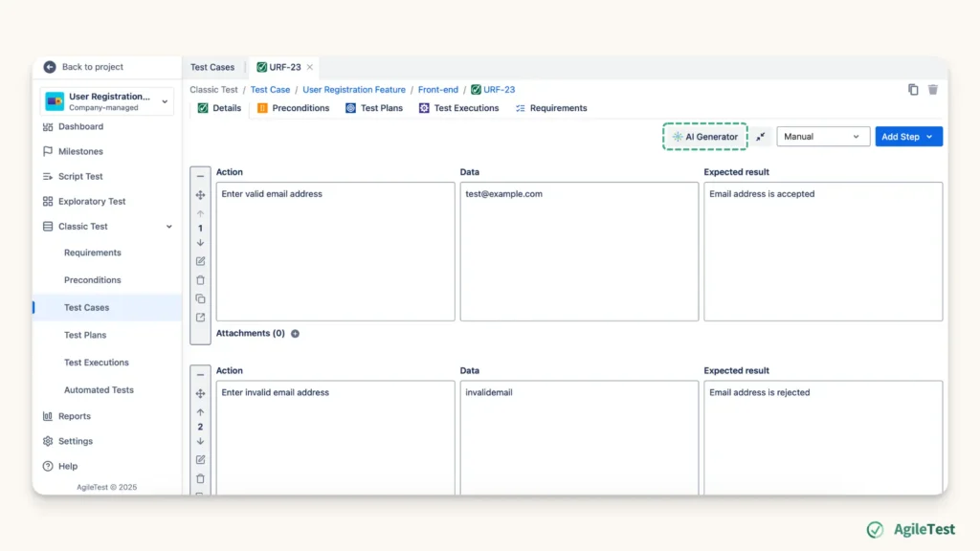Viewport: 980px width, 551px height.
Task: Open Milestones in the sidebar
Action: tap(80, 151)
